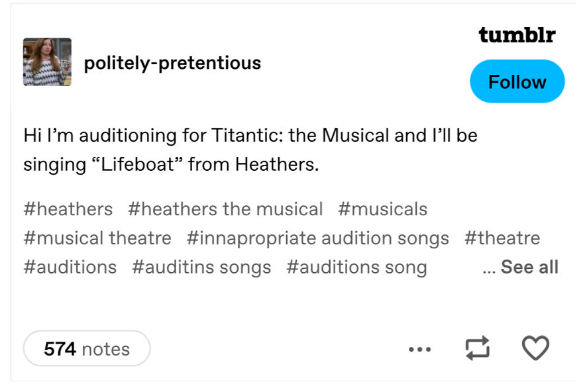The height and width of the screenshot is (392, 583).
Task: Open the #auditions tag
Action: click(70, 268)
